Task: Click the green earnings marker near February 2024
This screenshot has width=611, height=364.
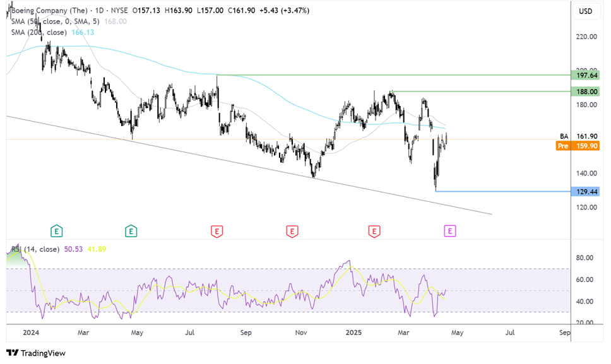Action: point(57,232)
